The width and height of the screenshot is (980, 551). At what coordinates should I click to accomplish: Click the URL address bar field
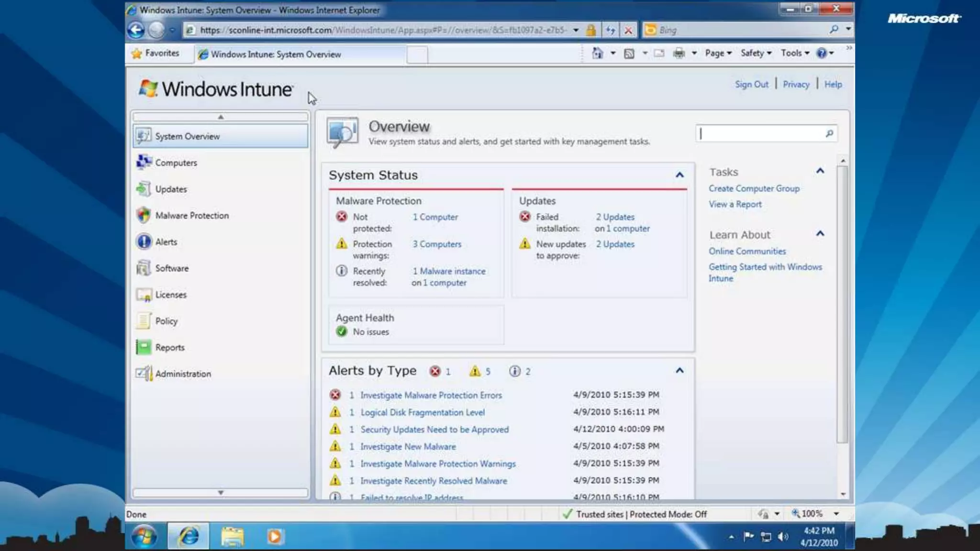(383, 30)
